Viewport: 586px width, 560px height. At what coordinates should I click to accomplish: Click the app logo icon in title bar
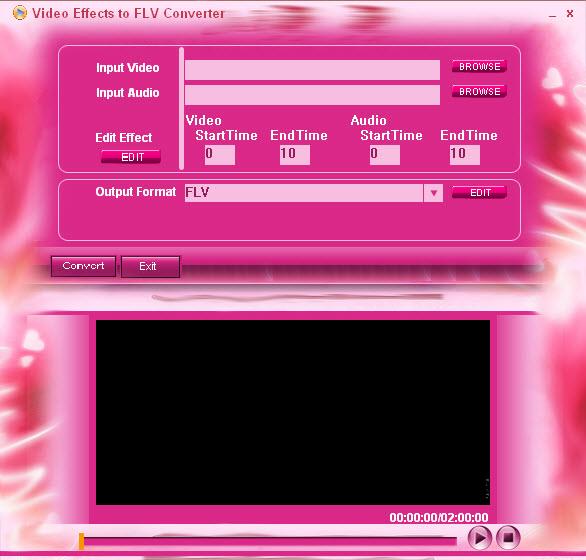[x=19, y=13]
